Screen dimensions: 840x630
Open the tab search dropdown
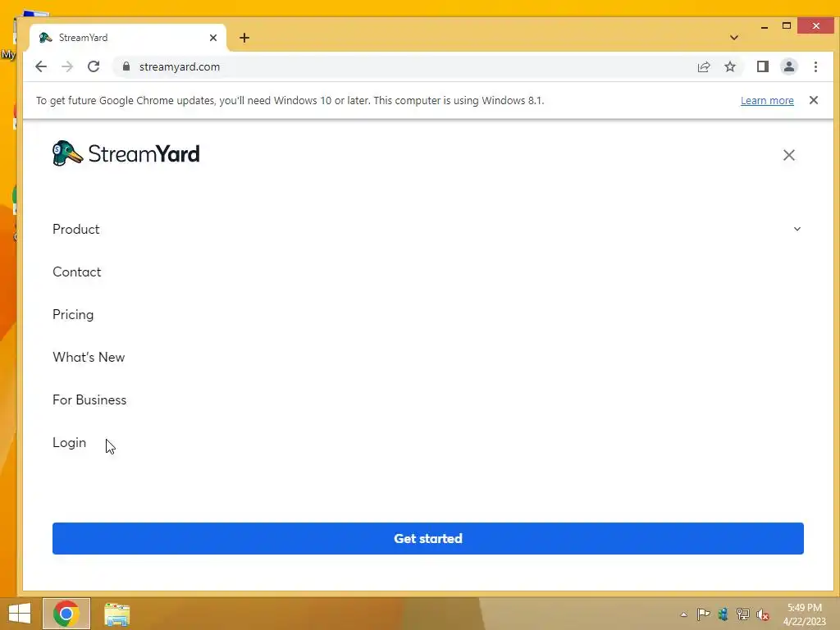coord(734,38)
